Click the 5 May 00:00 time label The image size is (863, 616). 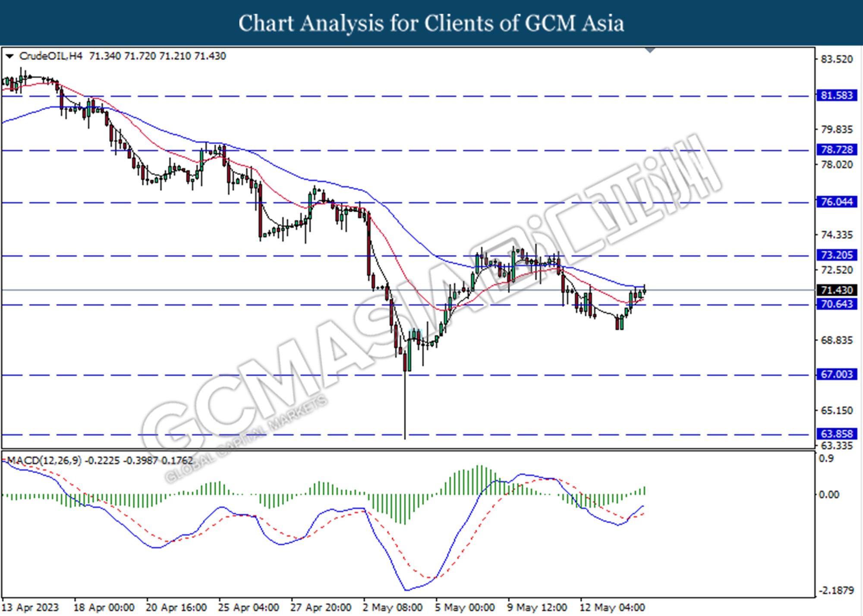(465, 607)
